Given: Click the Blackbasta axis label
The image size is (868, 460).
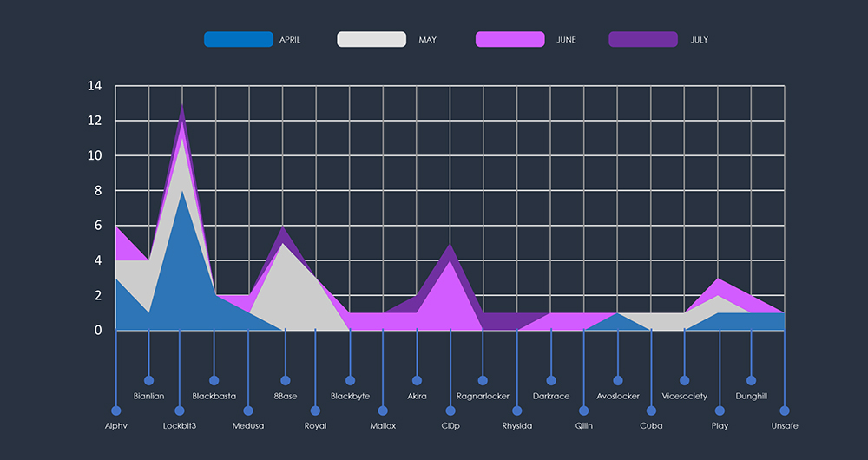Looking at the screenshot, I should (214, 397).
